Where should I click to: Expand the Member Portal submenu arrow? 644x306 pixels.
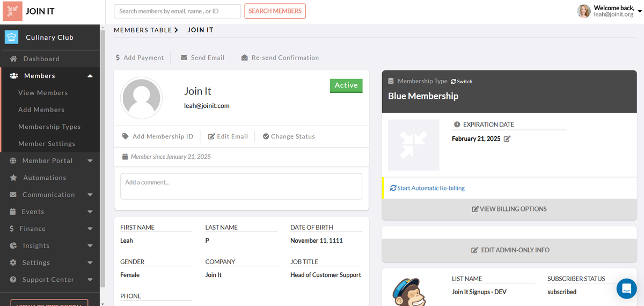90,161
